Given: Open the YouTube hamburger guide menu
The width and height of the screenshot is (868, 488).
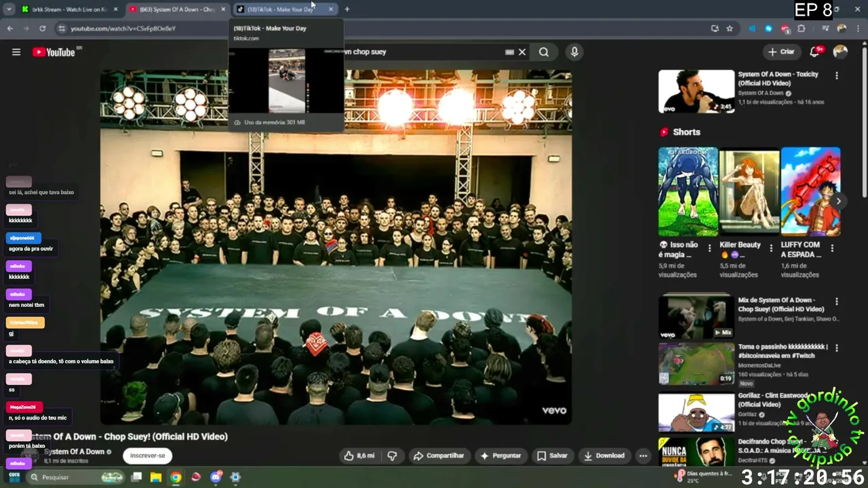Looking at the screenshot, I should (16, 52).
